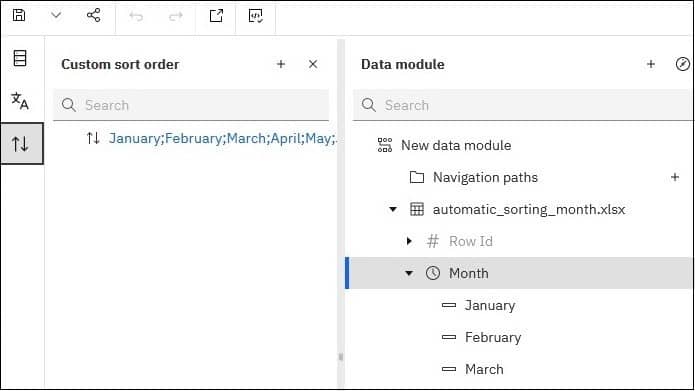The height and width of the screenshot is (391, 695).
Task: Expand the Row Id item
Action: (x=409, y=241)
